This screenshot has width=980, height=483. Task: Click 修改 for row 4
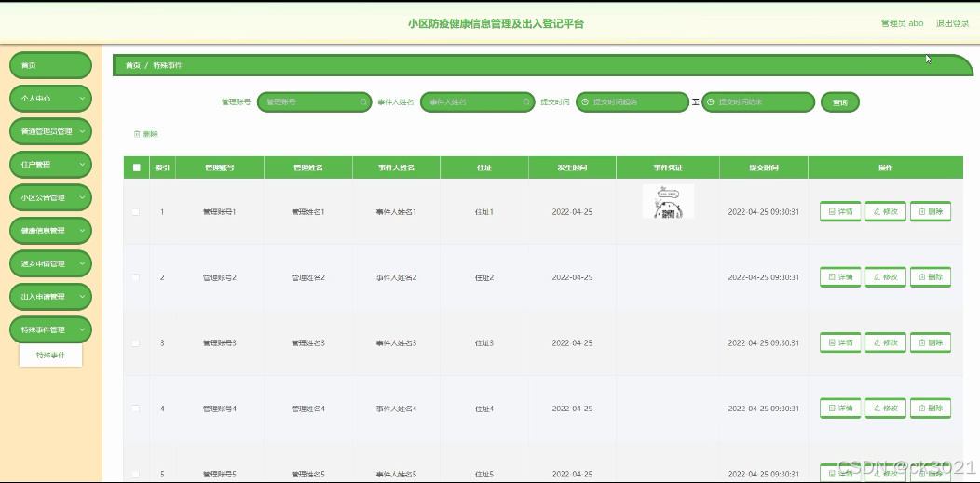tap(885, 409)
